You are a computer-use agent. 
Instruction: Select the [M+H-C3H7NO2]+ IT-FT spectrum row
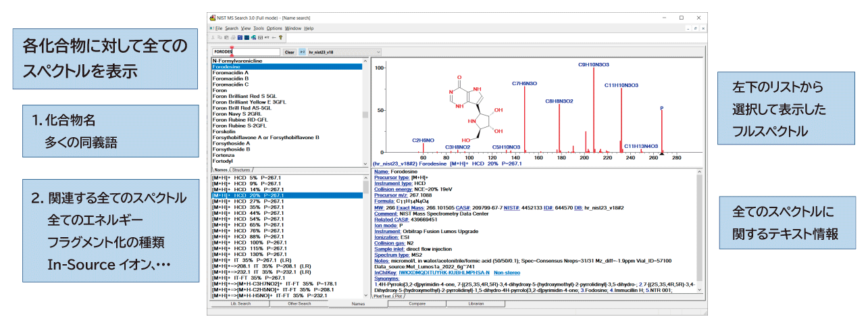286,284
